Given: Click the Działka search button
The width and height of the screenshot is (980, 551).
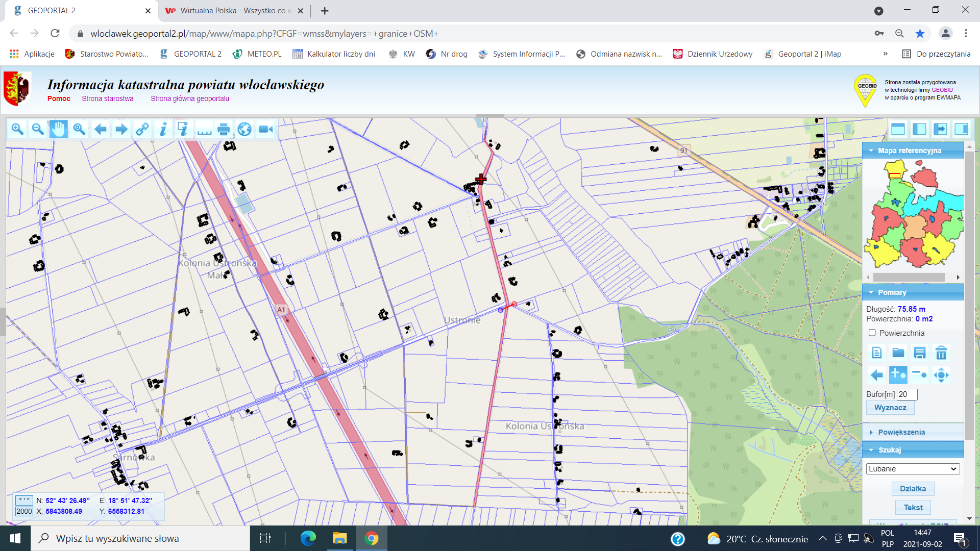Looking at the screenshot, I should (x=913, y=488).
